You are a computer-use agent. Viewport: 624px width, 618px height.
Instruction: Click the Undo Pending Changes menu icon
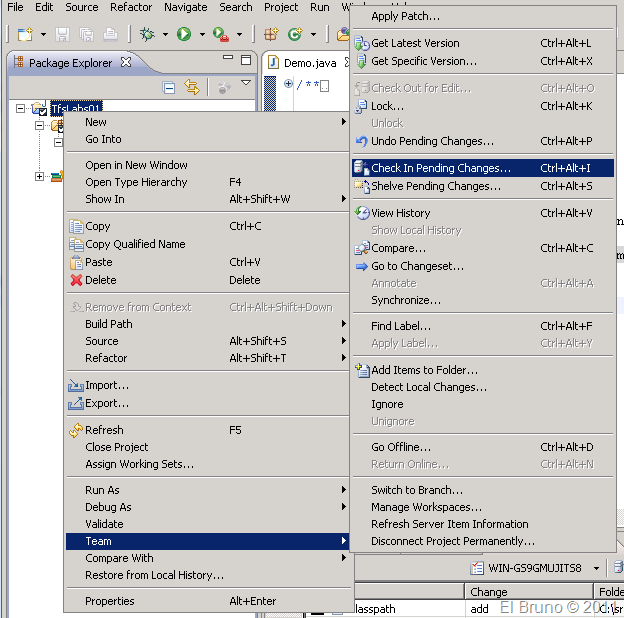pos(362,141)
